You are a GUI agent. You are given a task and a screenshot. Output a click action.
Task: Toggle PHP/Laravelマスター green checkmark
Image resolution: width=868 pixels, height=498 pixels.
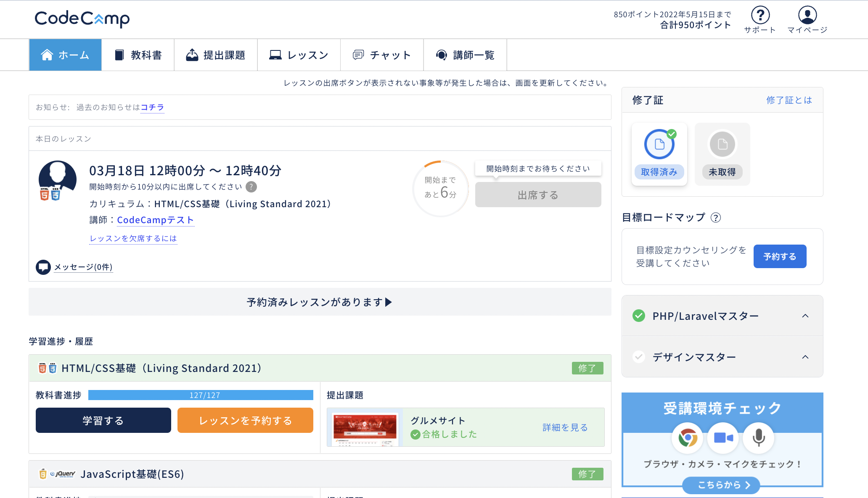[639, 316]
